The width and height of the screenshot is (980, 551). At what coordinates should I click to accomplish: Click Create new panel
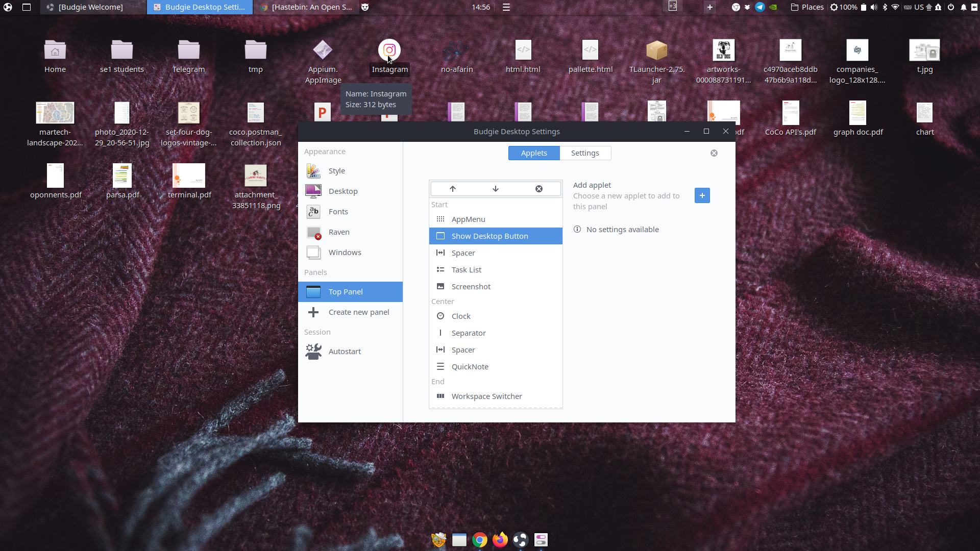point(350,312)
